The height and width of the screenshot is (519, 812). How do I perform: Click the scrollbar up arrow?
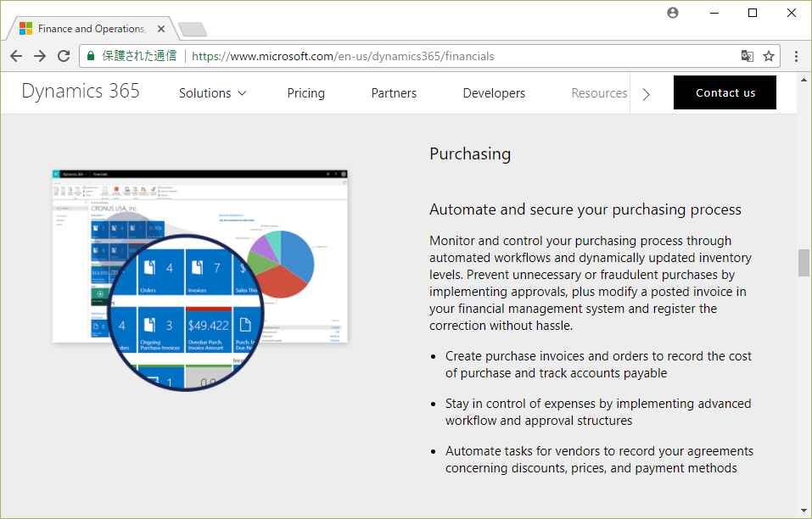804,80
